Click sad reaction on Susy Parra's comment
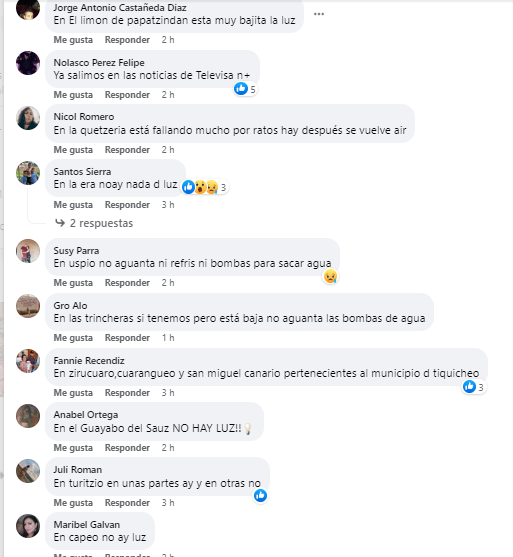This screenshot has width=513, height=557. pyautogui.click(x=330, y=276)
